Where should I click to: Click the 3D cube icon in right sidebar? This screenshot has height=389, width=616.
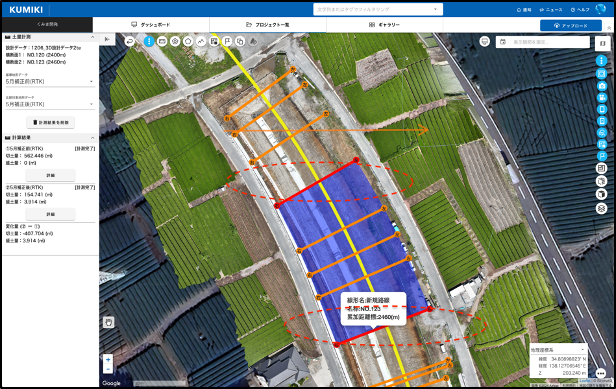pyautogui.click(x=601, y=194)
